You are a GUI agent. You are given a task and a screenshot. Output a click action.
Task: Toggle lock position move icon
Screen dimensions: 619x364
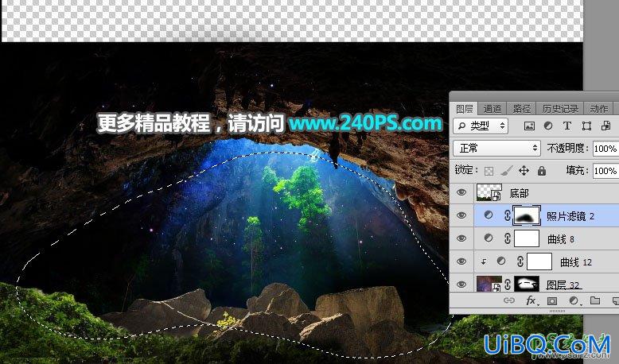pos(524,171)
